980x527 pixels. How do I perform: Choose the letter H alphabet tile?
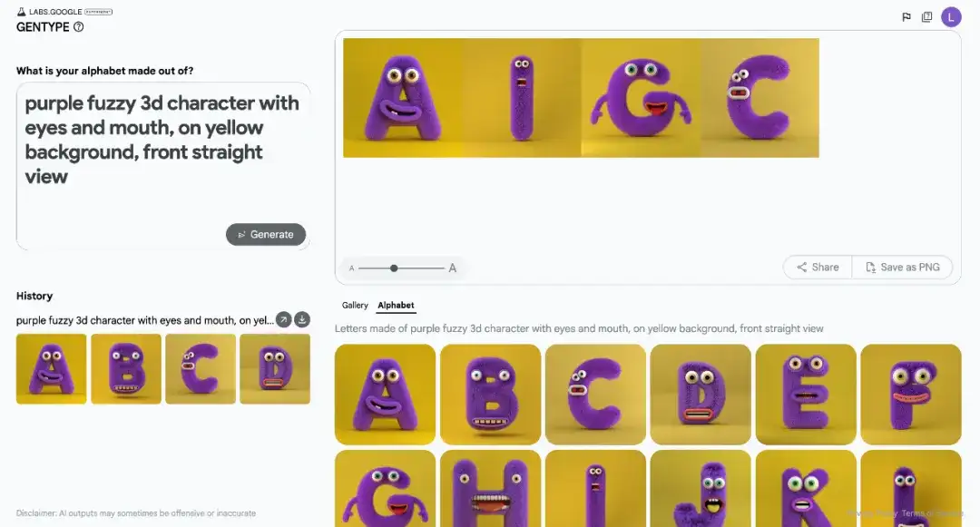pos(490,488)
